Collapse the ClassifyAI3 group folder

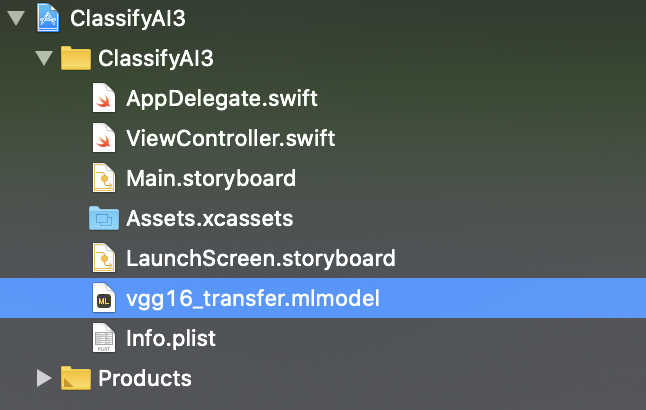coord(43,58)
